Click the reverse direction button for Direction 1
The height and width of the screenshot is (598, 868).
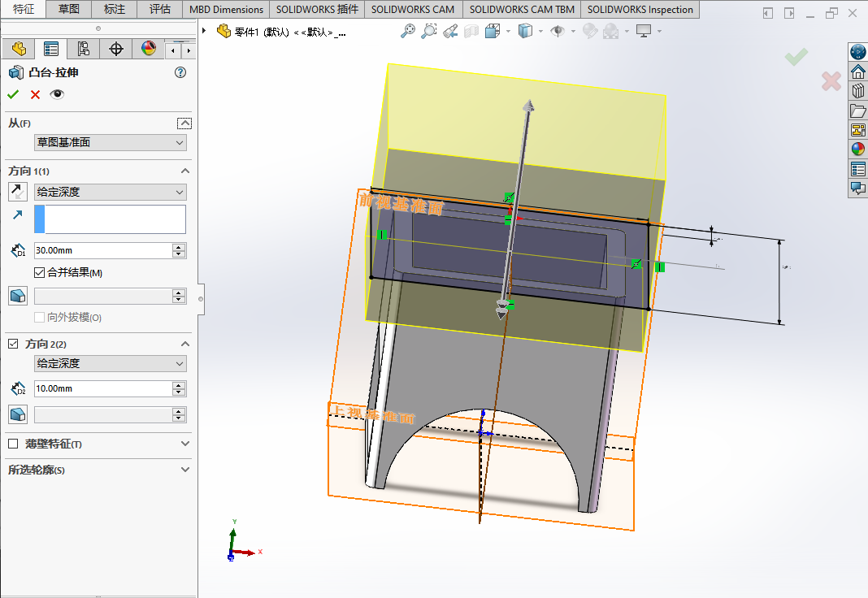point(18,192)
